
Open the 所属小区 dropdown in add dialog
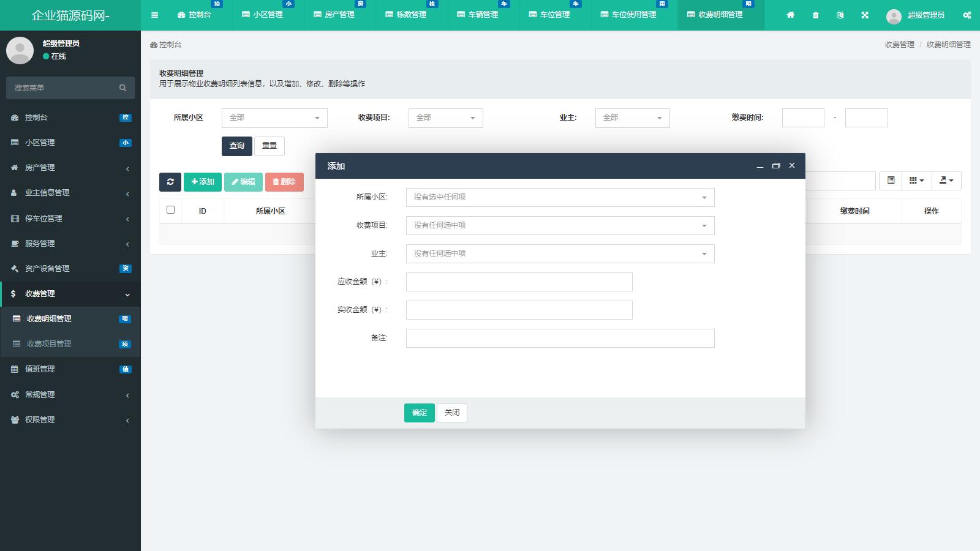[560, 197]
